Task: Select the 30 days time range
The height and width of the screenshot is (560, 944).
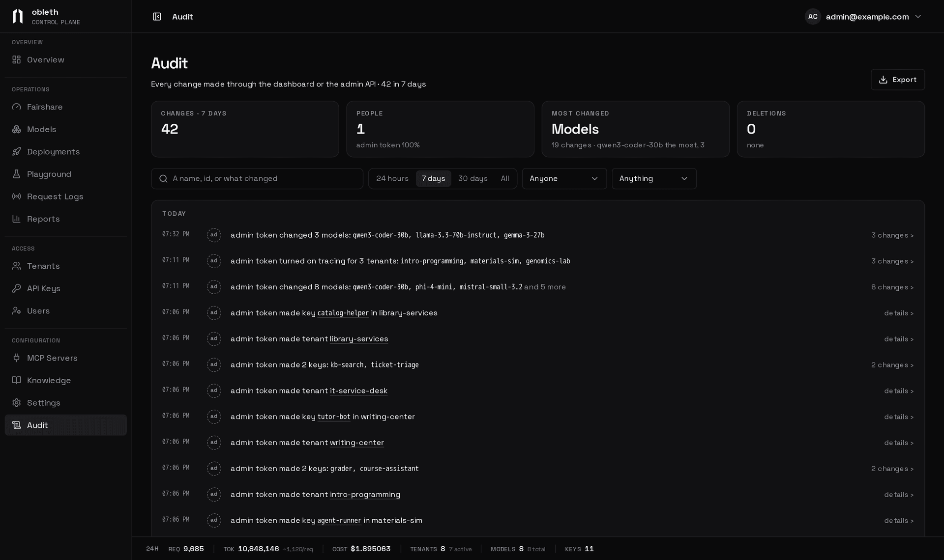Action: point(473,179)
